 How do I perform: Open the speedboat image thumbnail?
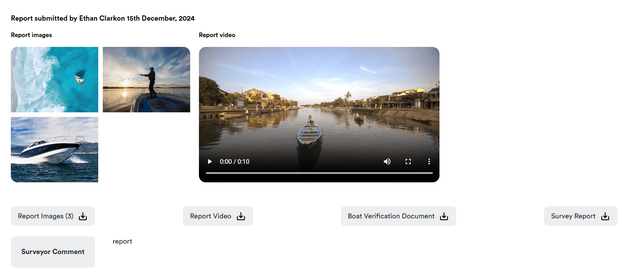(55, 149)
